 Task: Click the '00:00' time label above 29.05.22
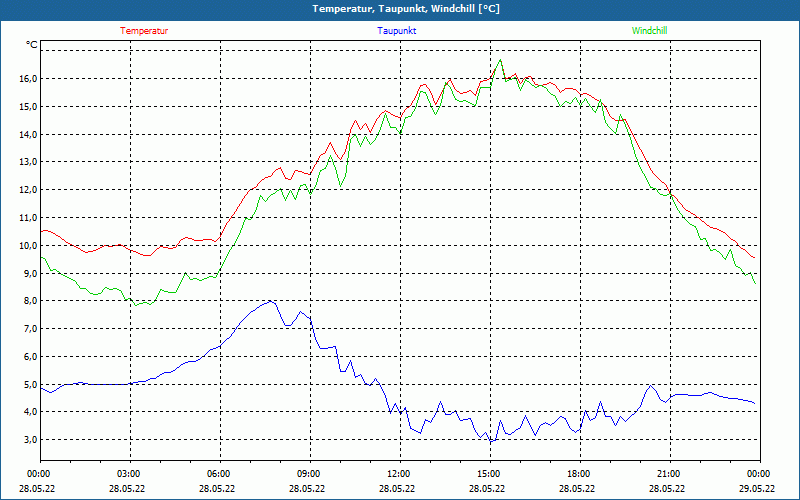click(757, 474)
